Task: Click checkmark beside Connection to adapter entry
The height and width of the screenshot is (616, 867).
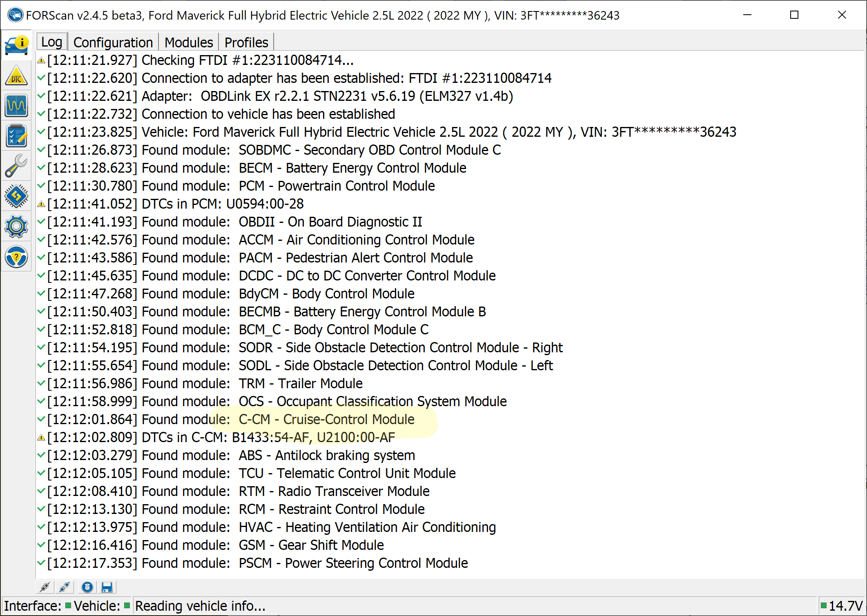Action: 41,78
